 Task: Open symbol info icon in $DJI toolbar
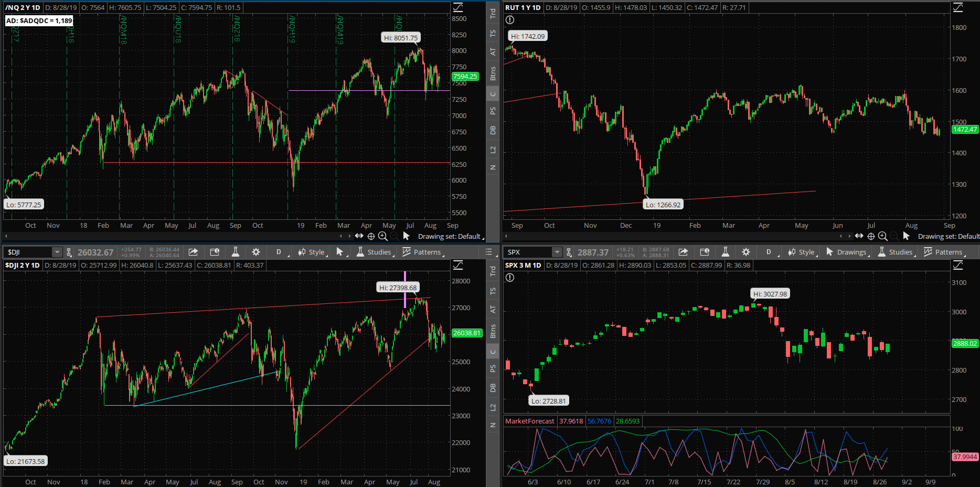(215, 252)
